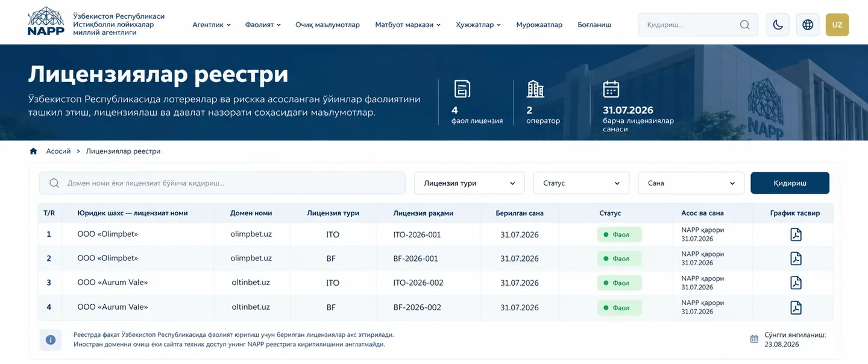This screenshot has width=868, height=364.
Task: Click oltinbet.uz in row 3
Action: (x=251, y=283)
